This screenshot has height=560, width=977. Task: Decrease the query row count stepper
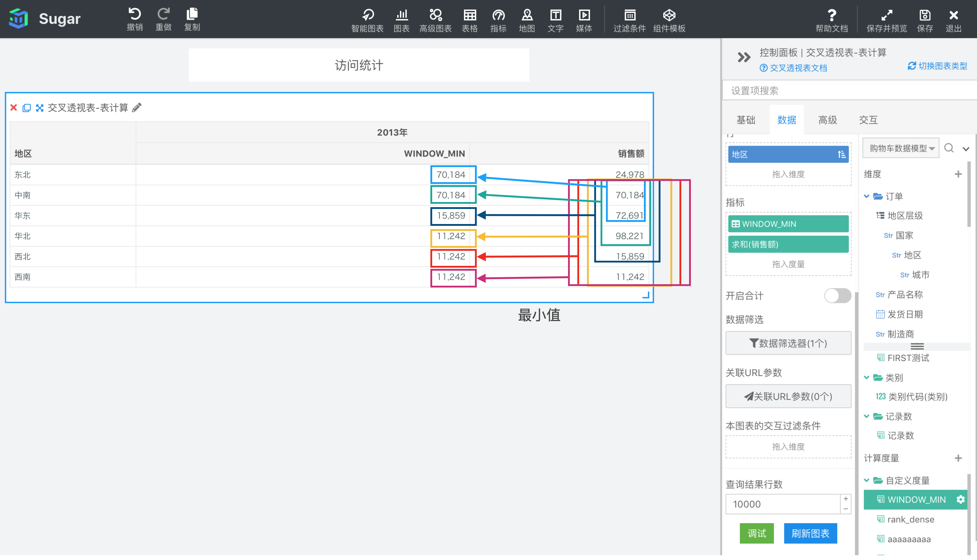(x=846, y=509)
